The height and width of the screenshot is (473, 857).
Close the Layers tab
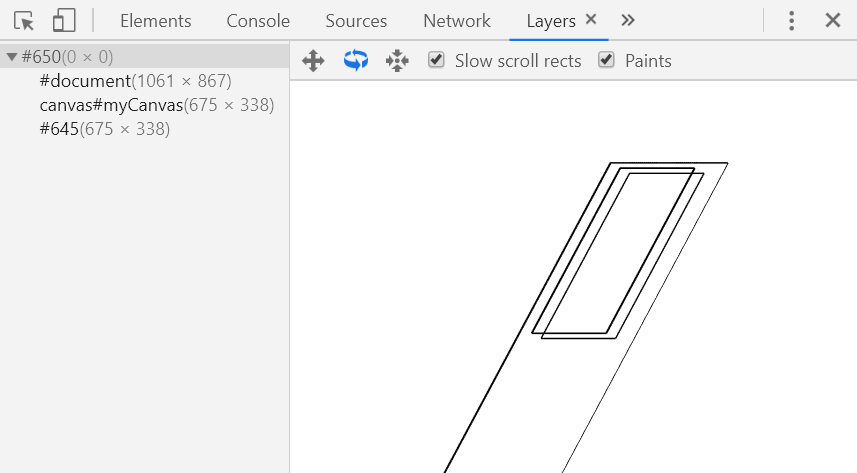tap(591, 19)
